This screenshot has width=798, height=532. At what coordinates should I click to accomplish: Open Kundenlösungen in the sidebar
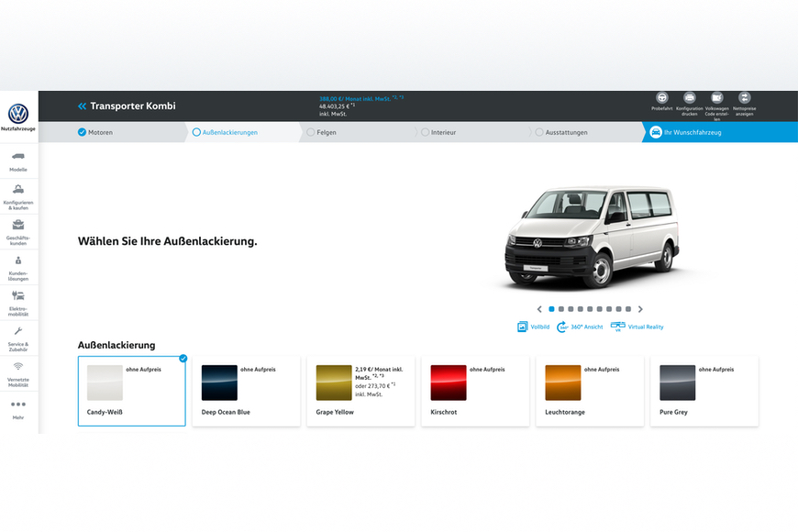pyautogui.click(x=18, y=268)
